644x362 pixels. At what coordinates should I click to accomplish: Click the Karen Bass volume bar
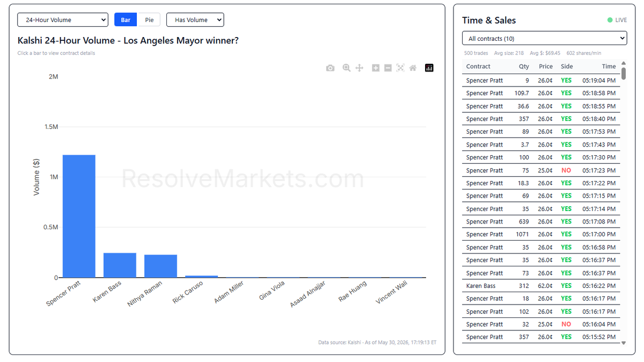120,265
